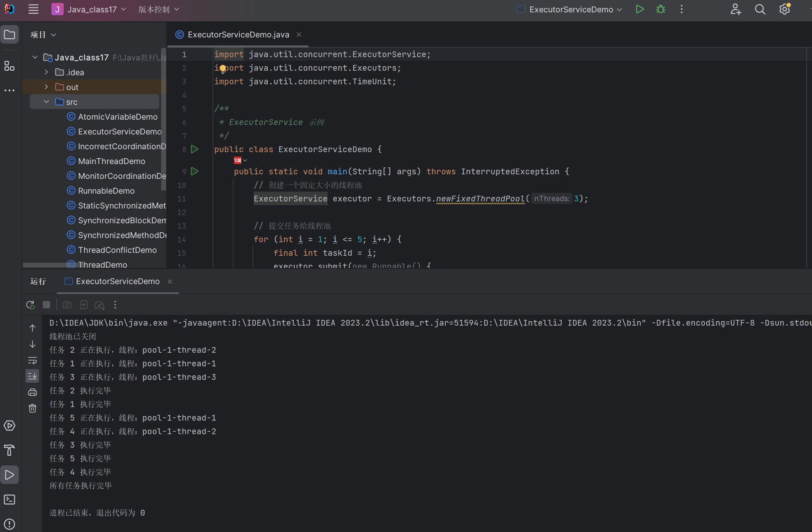Toggle the Project tool window folder icon
812x532 pixels.
tap(9, 35)
